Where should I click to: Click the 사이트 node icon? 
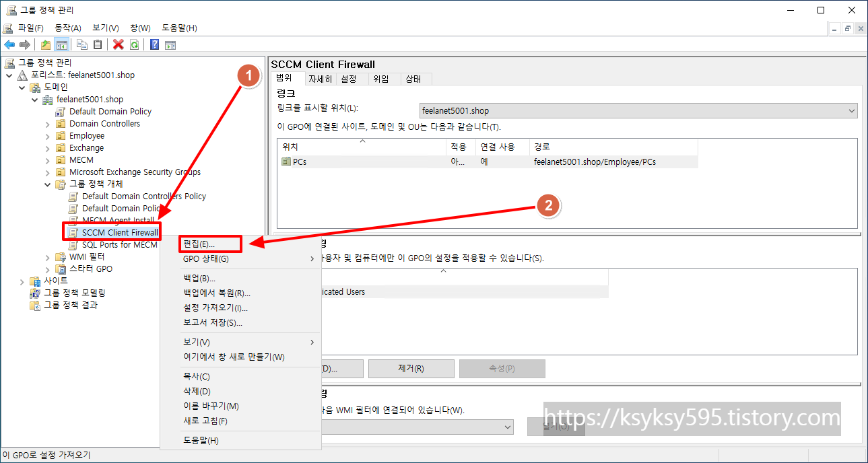click(x=36, y=281)
